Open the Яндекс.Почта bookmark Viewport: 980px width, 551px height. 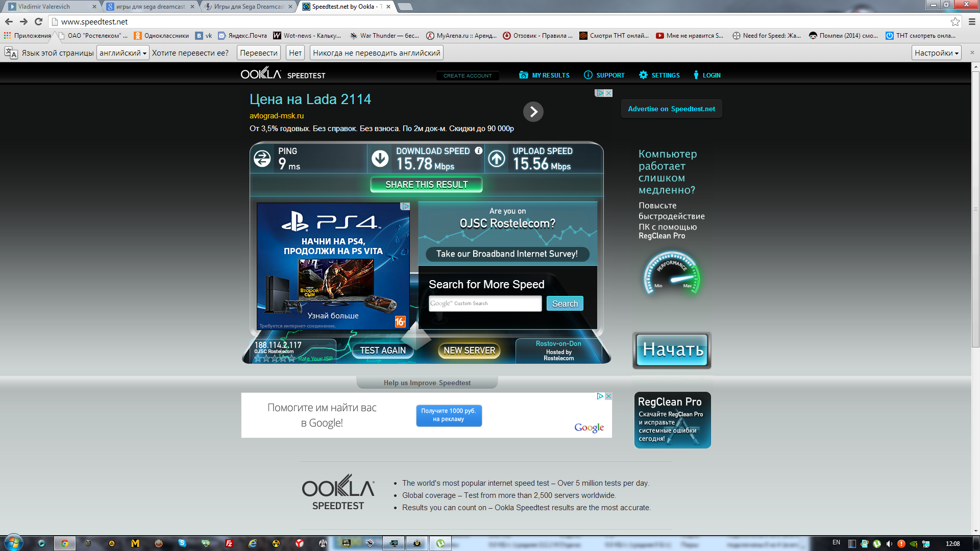click(x=242, y=36)
